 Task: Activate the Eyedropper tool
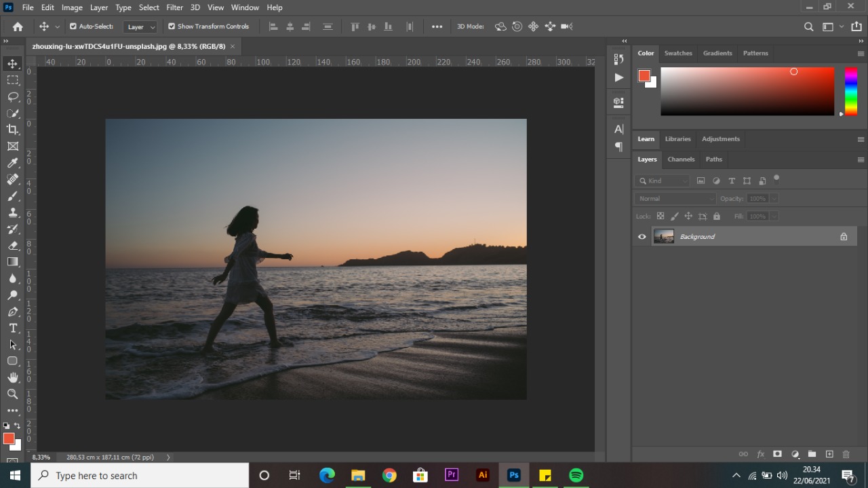pyautogui.click(x=12, y=162)
